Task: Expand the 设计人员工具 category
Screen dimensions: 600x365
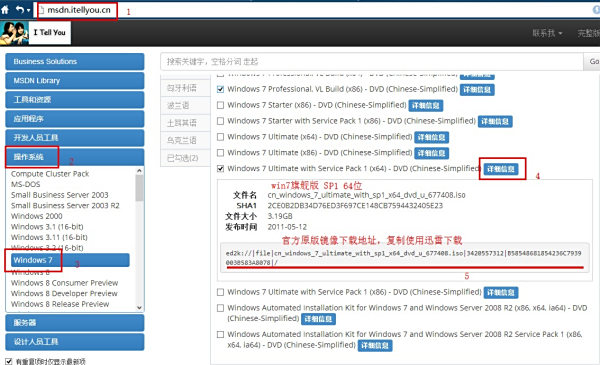Action: coord(75,342)
